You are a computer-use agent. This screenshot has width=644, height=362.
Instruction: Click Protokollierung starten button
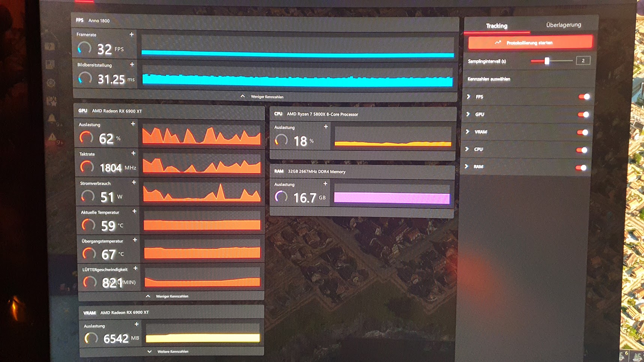[x=530, y=43]
